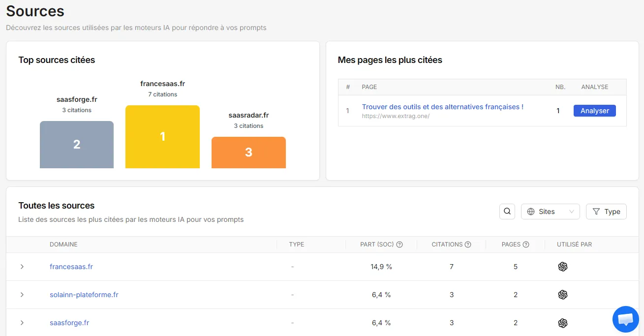644x336 pixels.
Task: Click the saasradar.fr label above the podium
Action: (x=248, y=115)
